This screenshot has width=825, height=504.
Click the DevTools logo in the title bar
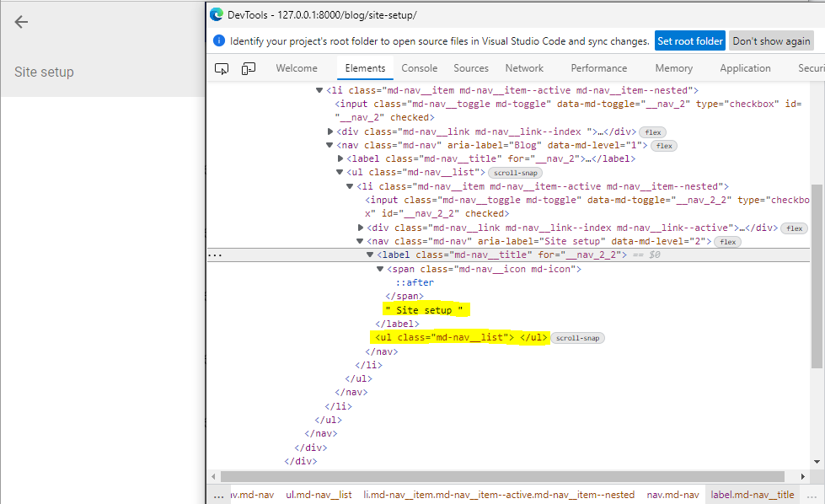(216, 13)
